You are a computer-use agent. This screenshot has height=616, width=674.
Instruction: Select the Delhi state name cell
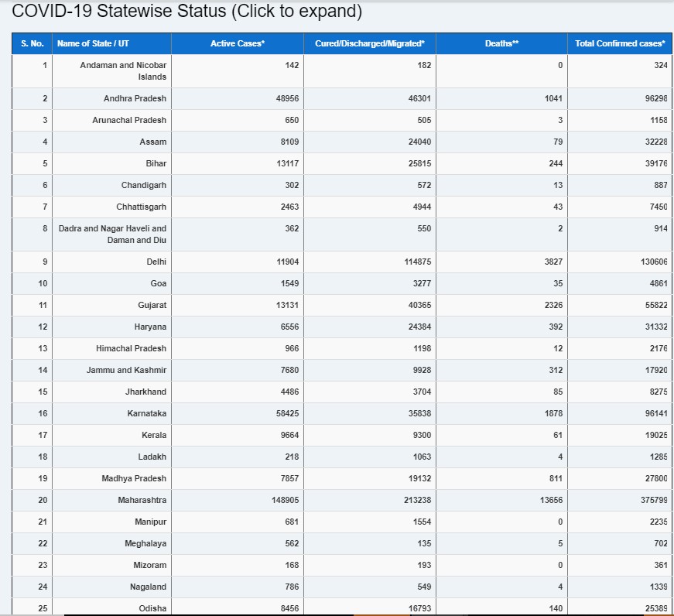click(156, 262)
